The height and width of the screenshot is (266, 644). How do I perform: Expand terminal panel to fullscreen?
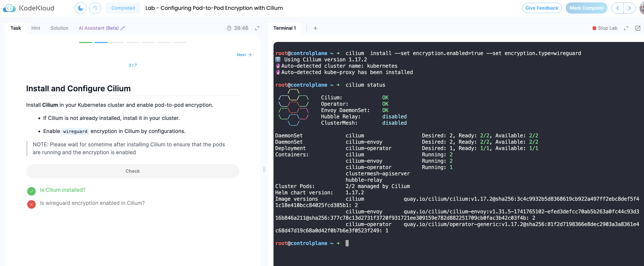click(x=626, y=28)
